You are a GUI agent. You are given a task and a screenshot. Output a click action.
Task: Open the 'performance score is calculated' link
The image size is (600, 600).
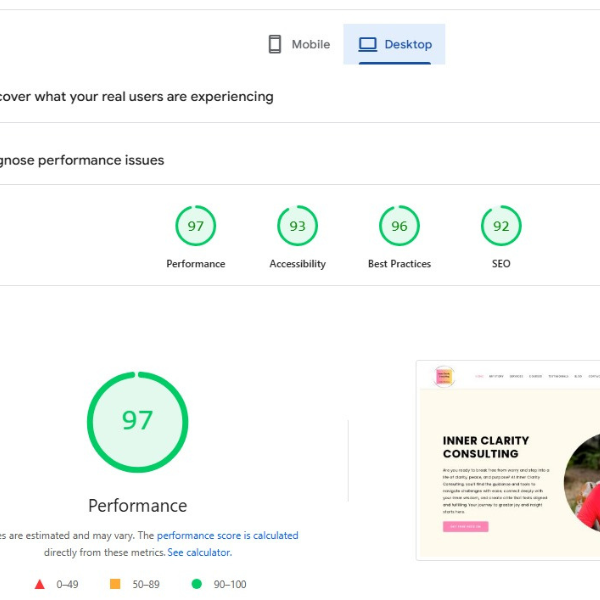coord(227,535)
